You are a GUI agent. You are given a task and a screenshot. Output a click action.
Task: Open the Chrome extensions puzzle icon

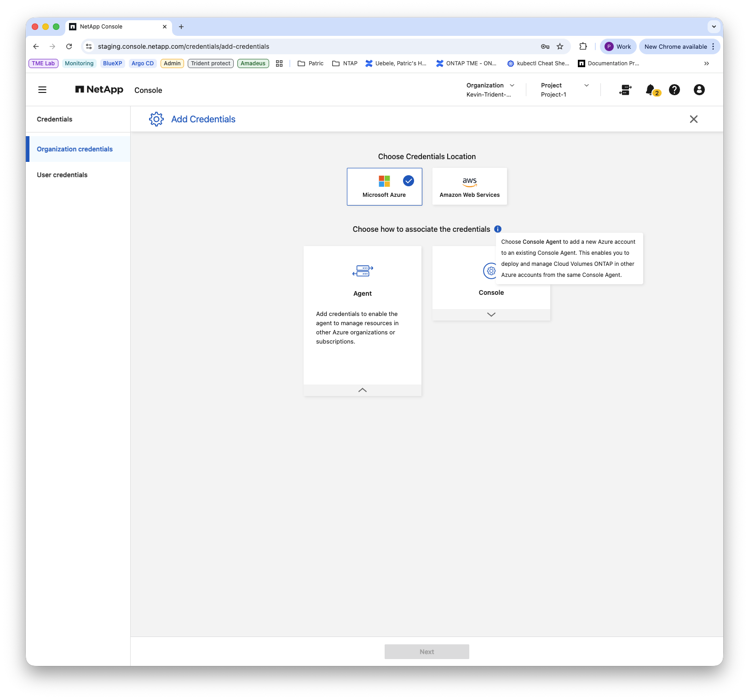[x=583, y=46]
